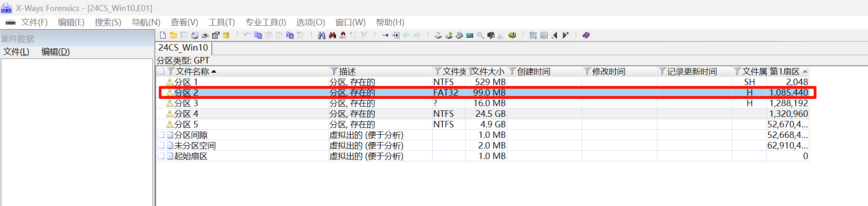Image resolution: width=868 pixels, height=206 pixels.
Task: Click the printer toolbar icon
Action: click(x=205, y=35)
